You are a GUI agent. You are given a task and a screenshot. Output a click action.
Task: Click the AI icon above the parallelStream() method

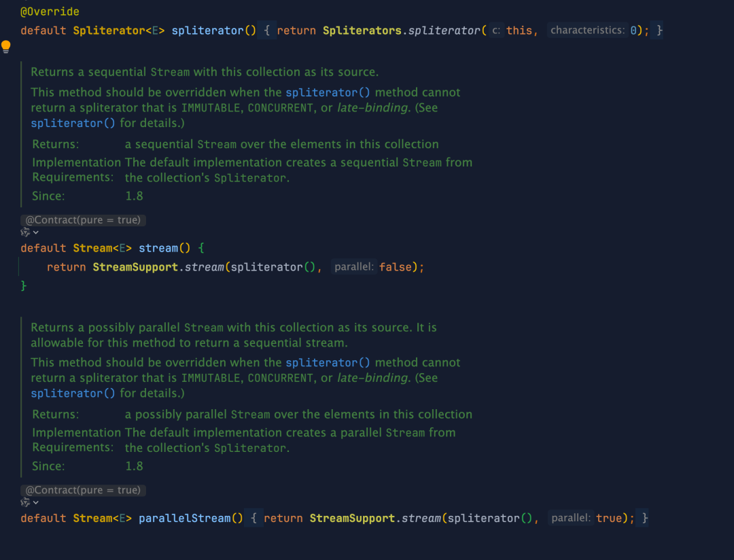pos(25,503)
